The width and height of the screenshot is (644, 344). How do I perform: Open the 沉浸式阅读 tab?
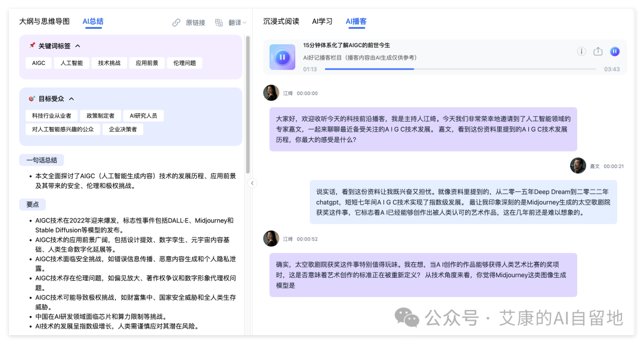tap(280, 21)
